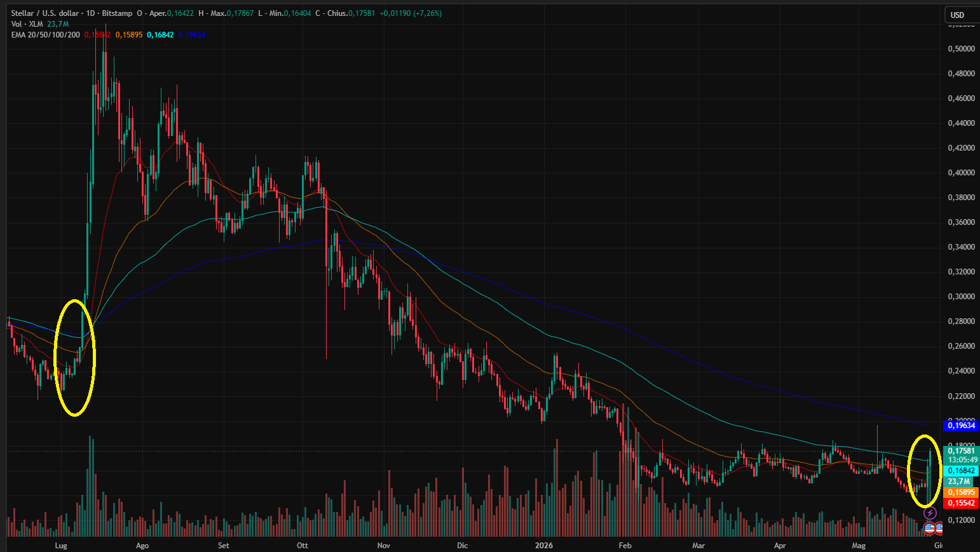Click the current price label 0,17581
The height and width of the screenshot is (552, 980).
point(961,451)
